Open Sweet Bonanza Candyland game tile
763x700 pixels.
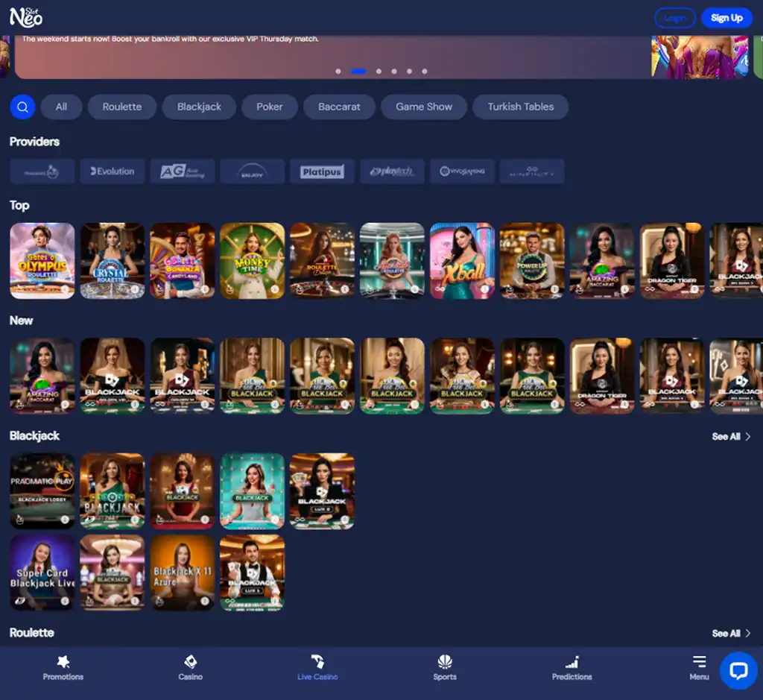coord(183,261)
